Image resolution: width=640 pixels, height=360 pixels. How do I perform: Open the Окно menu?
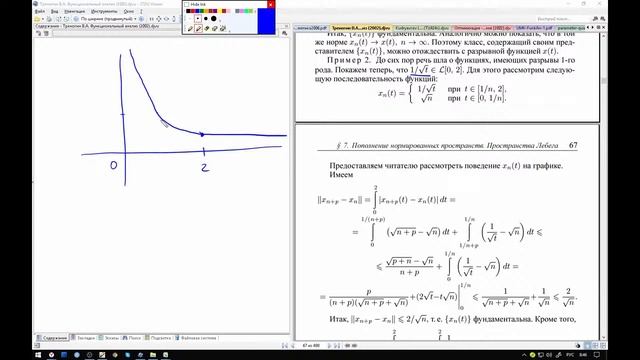(129, 11)
